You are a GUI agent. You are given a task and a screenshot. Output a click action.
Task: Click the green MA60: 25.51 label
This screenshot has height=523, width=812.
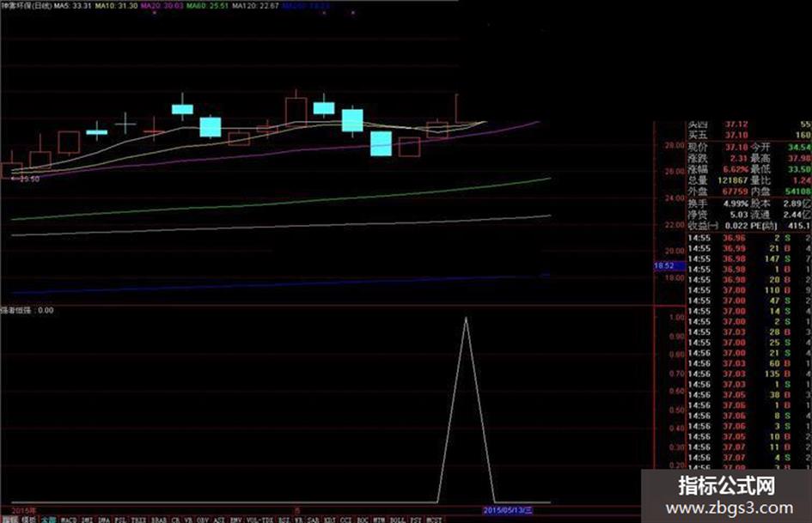tap(208, 6)
